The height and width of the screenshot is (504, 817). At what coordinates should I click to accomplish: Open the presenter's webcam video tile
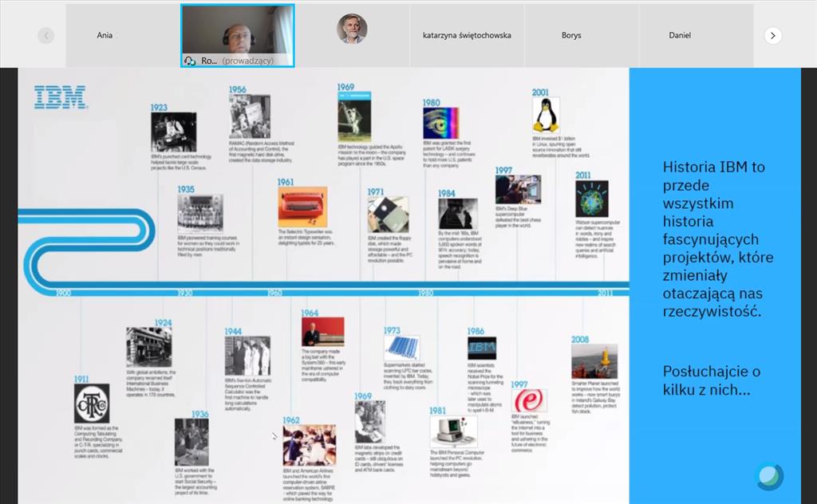tap(238, 35)
